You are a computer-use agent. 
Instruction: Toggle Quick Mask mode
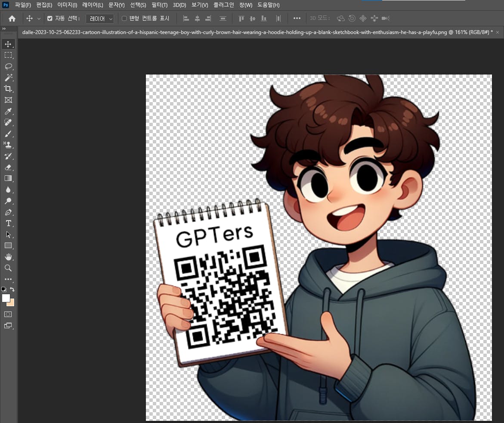pos(8,314)
